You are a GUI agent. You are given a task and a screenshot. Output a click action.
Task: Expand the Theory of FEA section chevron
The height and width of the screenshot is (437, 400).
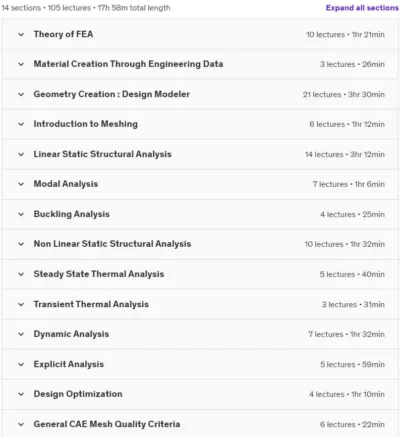[x=21, y=34]
